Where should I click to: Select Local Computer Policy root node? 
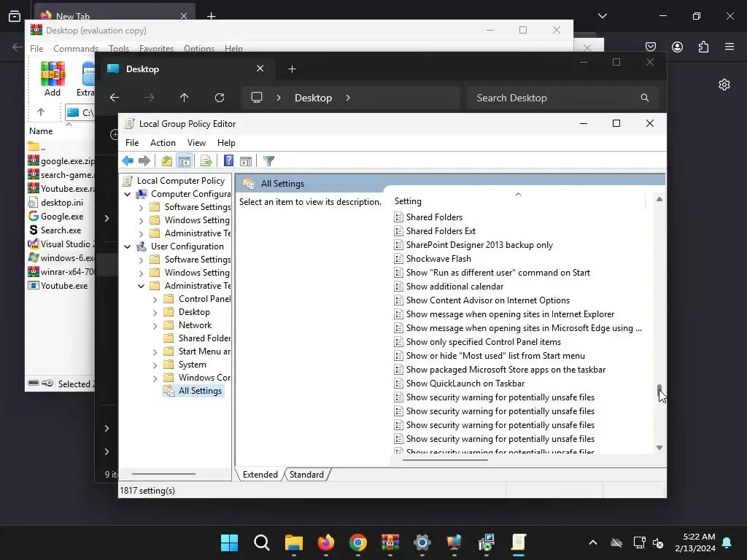pos(181,181)
